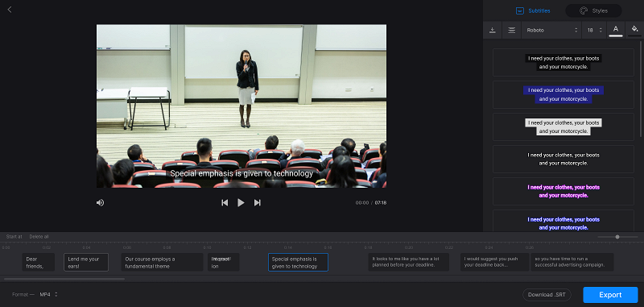Select the pink glow subtitle style
Image resolution: width=644 pixels, height=307 pixels.
[563, 192]
